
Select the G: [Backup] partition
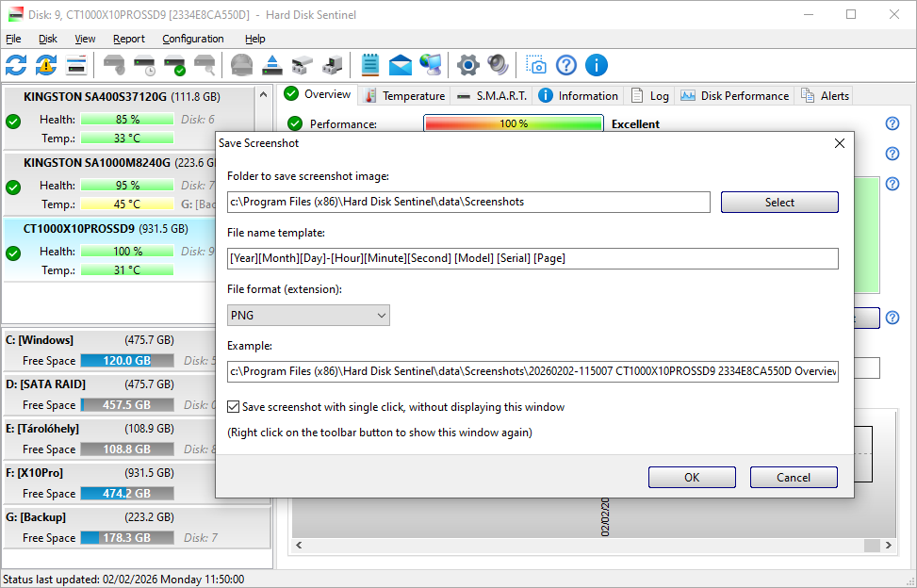coord(137,527)
